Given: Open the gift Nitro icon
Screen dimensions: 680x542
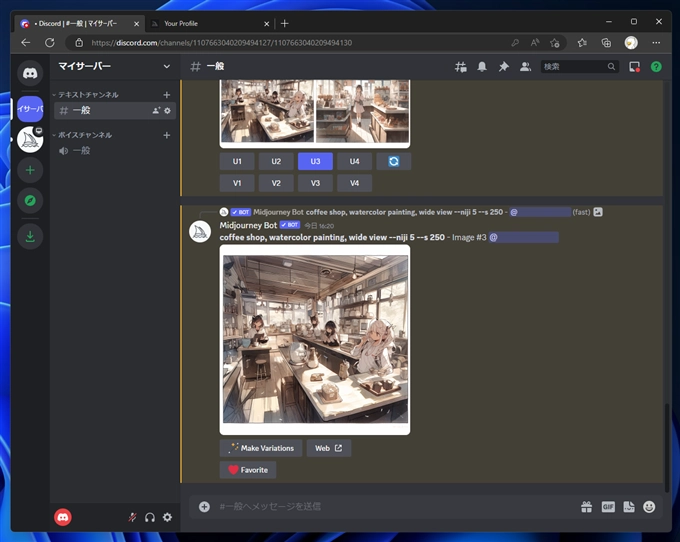Looking at the screenshot, I should tap(586, 506).
